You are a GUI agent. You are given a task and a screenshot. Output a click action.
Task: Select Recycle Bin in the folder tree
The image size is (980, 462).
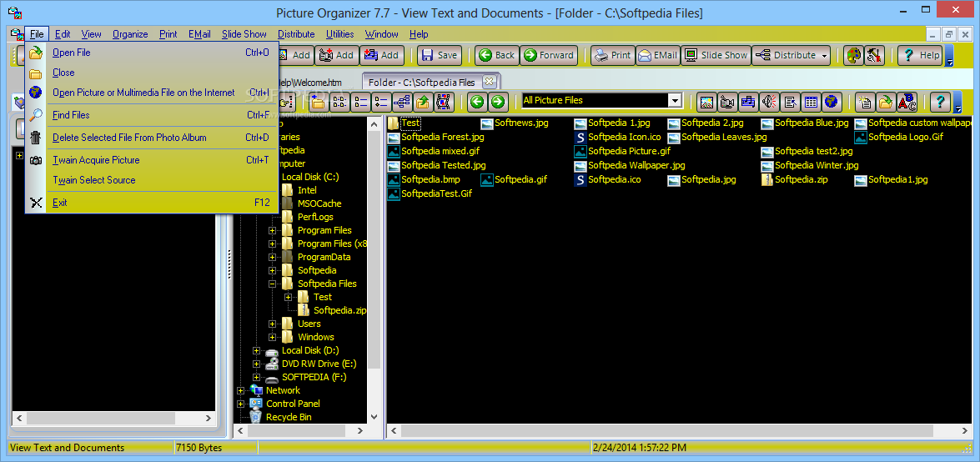point(289,417)
